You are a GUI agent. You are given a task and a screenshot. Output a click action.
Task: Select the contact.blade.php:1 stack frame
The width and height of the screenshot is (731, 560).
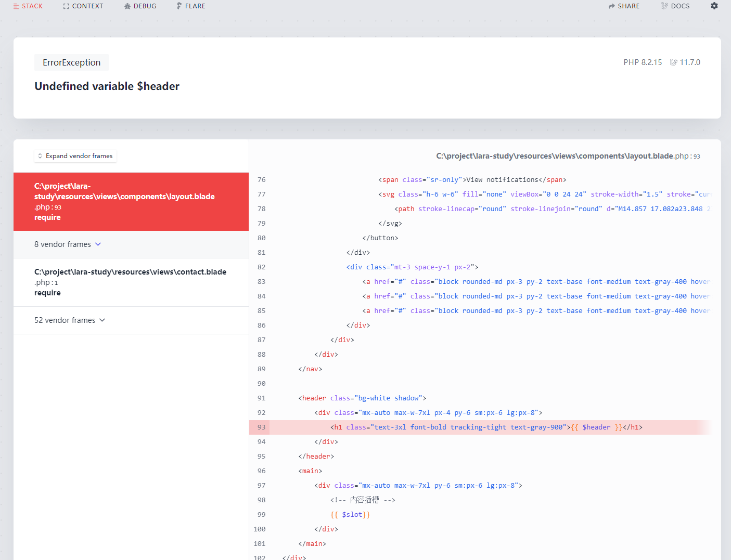click(x=131, y=282)
